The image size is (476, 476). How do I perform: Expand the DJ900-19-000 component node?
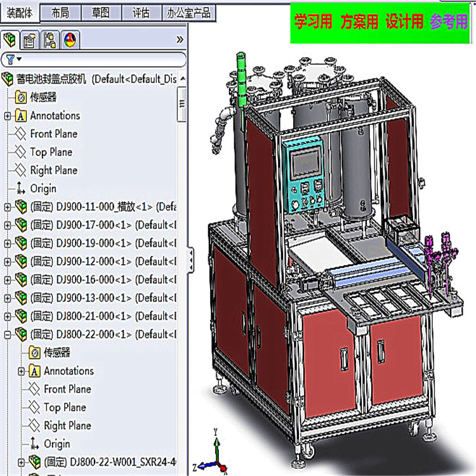pos(7,244)
